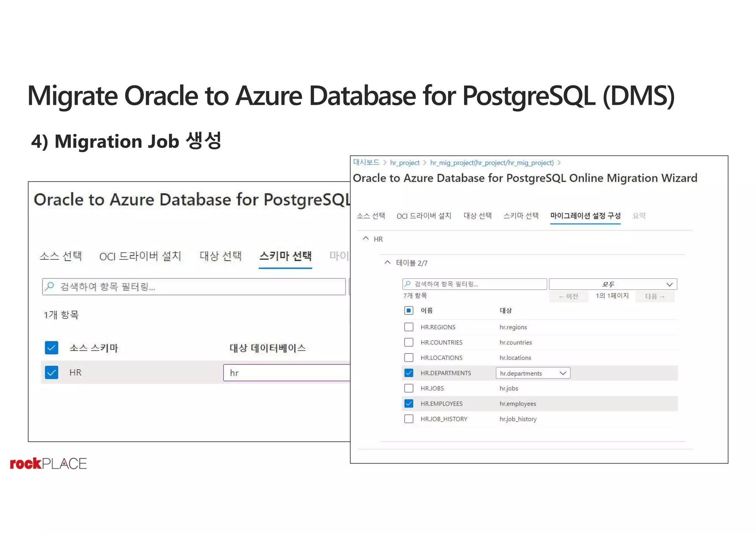This screenshot has width=756, height=534.
Task: Toggle the select-all tables checkbox beside 이름
Action: click(x=409, y=310)
